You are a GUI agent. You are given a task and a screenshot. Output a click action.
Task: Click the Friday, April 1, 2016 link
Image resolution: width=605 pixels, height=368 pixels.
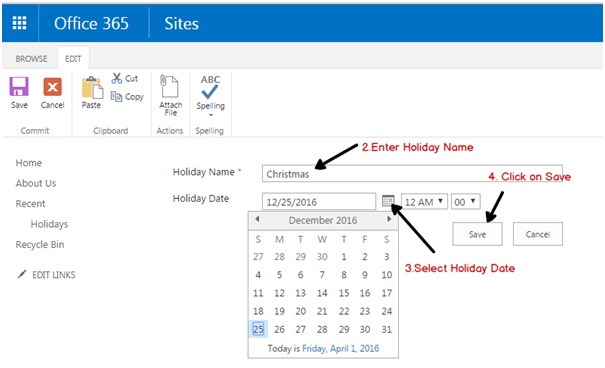340,348
